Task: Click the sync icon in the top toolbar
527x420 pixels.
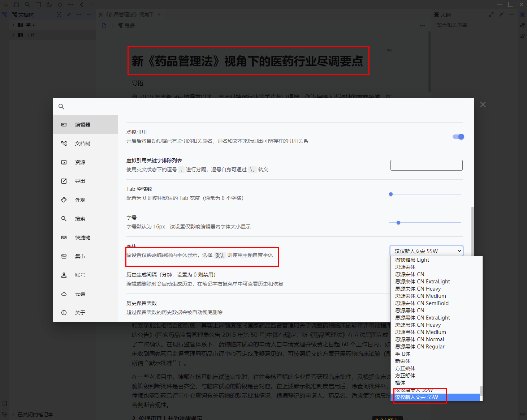Action: (60, 5)
